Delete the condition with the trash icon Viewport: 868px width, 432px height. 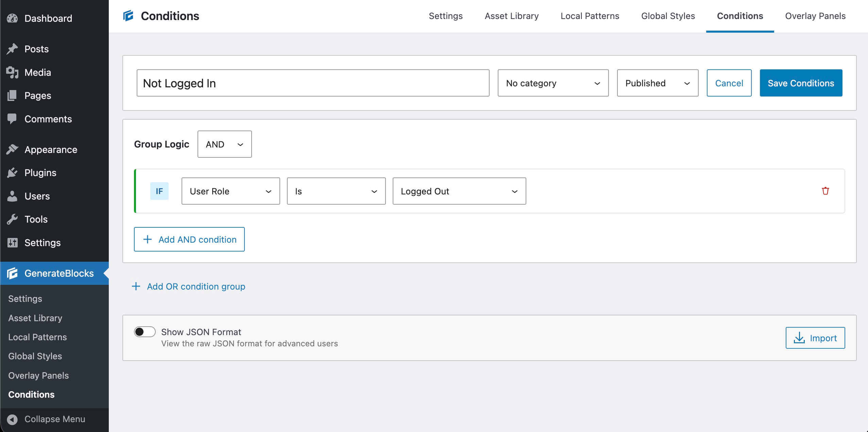(825, 191)
